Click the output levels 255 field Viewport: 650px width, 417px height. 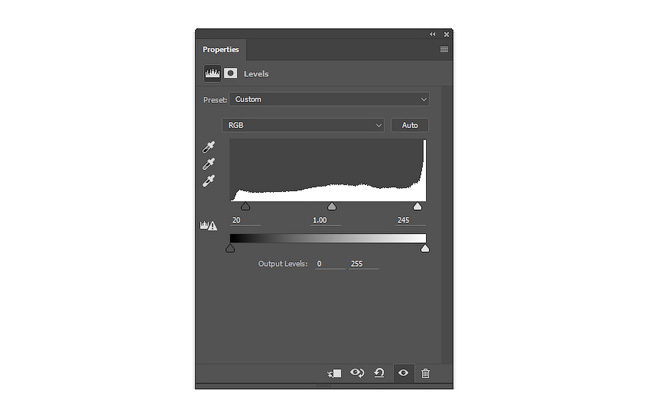tap(364, 264)
